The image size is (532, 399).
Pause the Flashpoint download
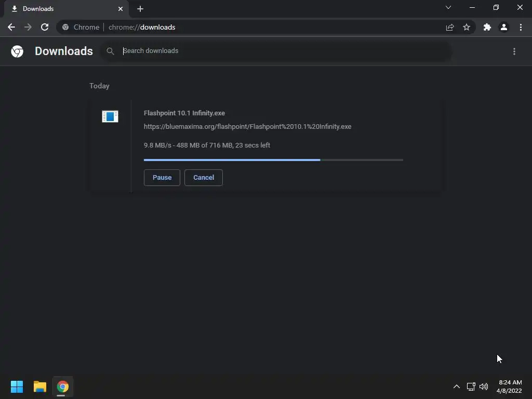(x=162, y=178)
